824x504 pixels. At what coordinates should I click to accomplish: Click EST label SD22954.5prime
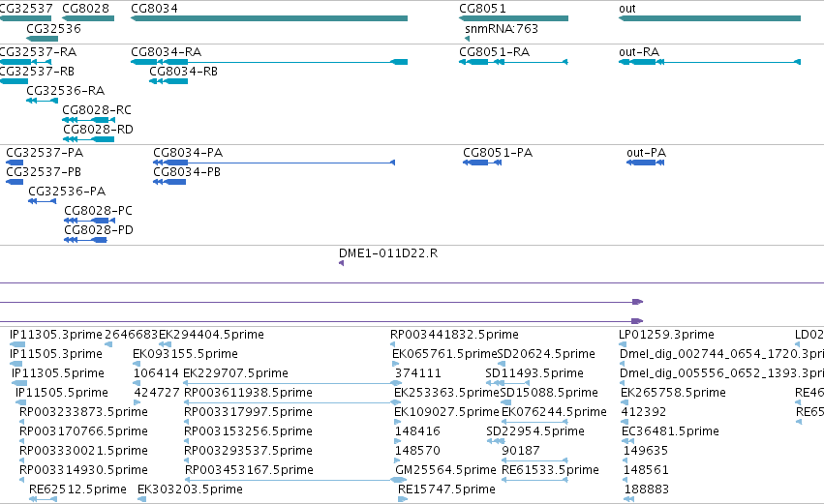pos(535,431)
